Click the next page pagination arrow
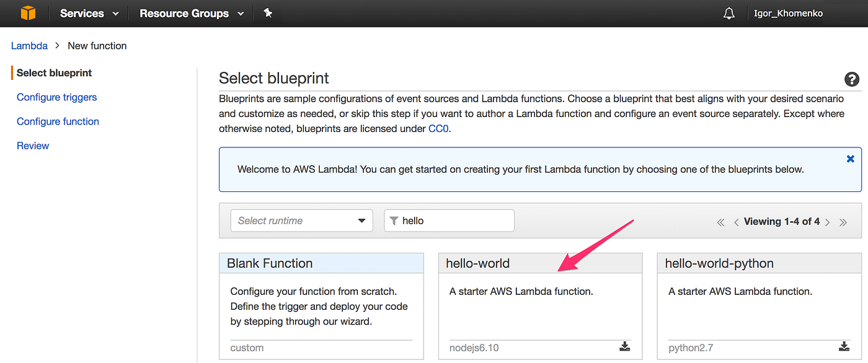Screen dimensions: 868x363 pos(828,221)
